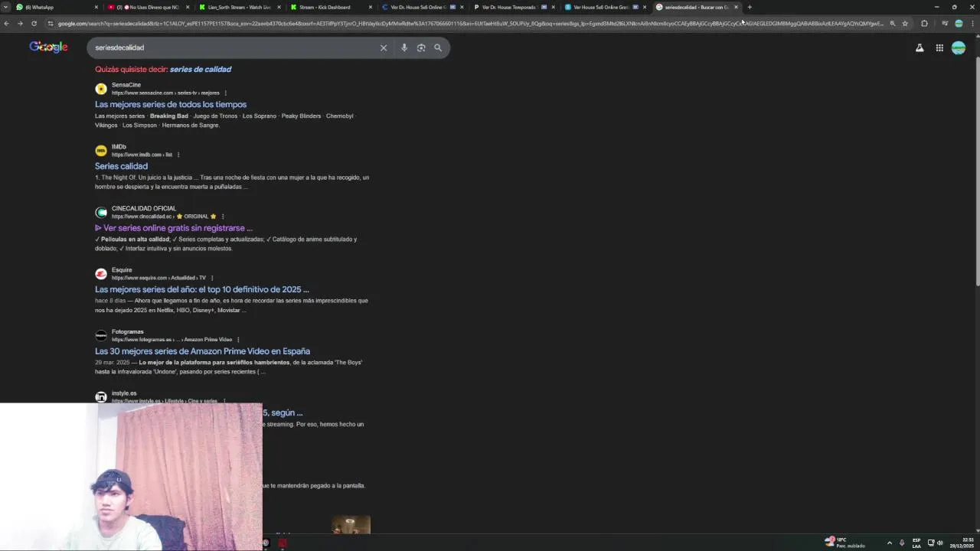Click suggested correction series de calidad

(201, 69)
